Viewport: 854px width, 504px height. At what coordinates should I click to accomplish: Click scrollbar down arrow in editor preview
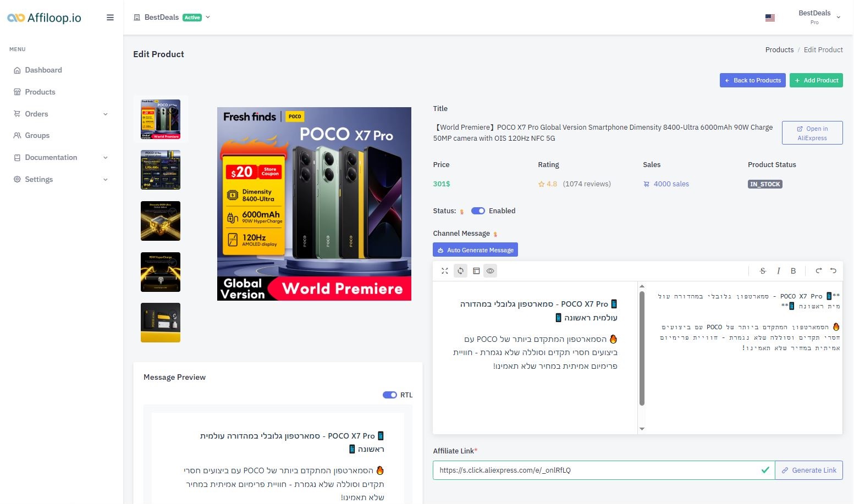642,429
